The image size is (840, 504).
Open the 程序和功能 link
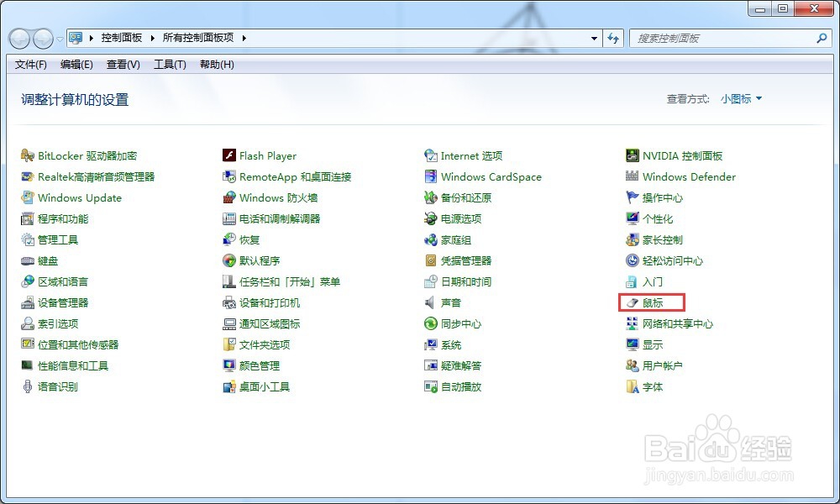pos(63,219)
